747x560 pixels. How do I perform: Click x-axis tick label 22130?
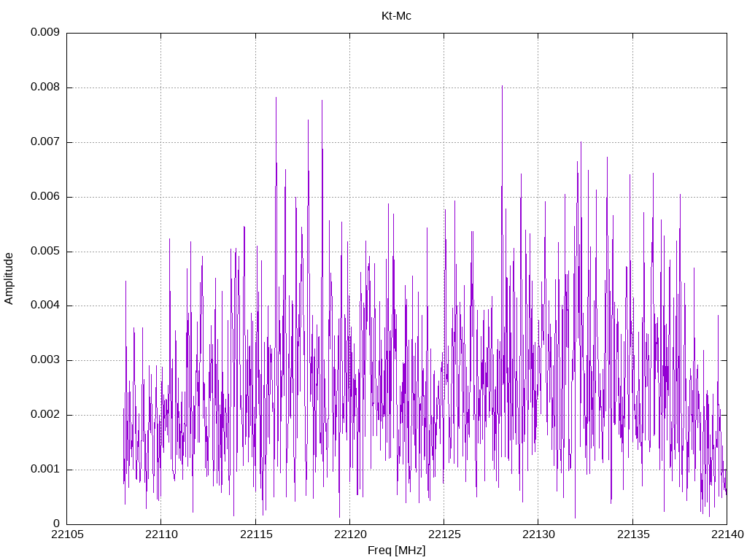coord(539,534)
